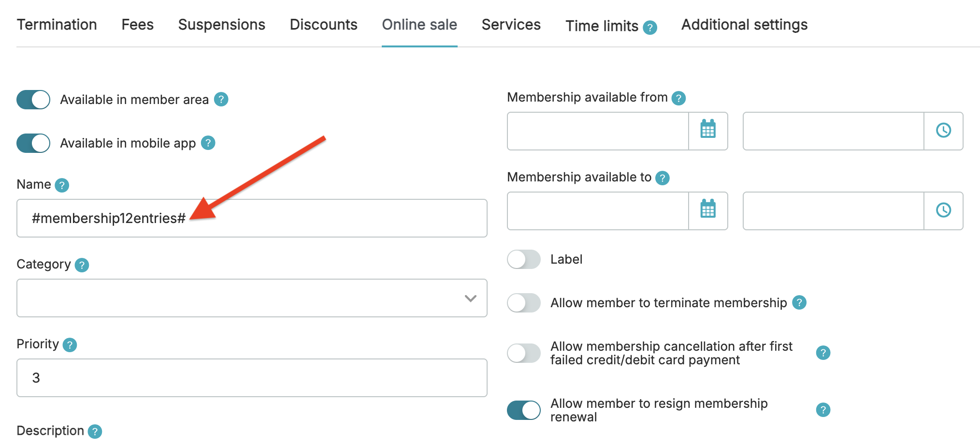Go to Additional settings tab
The width and height of the screenshot is (980, 447).
point(744,25)
